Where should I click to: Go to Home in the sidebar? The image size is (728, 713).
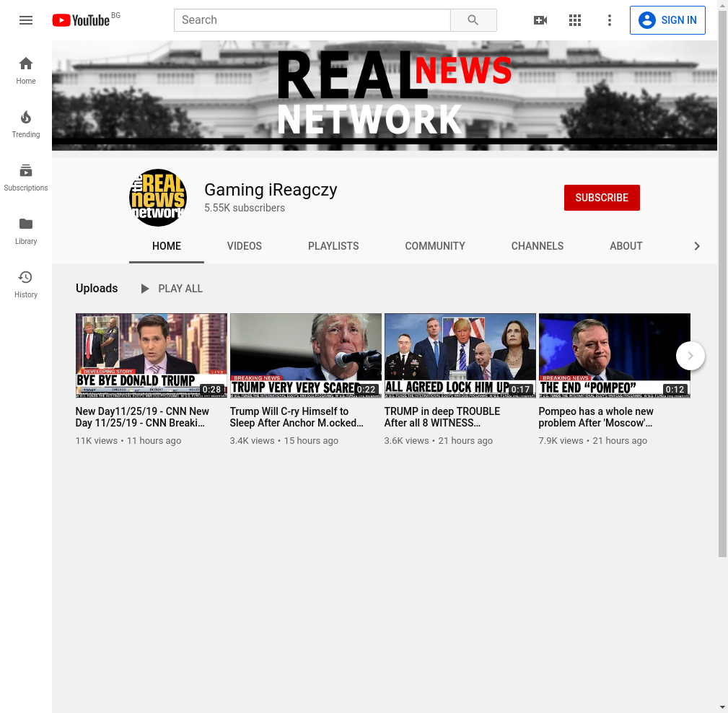[26, 71]
